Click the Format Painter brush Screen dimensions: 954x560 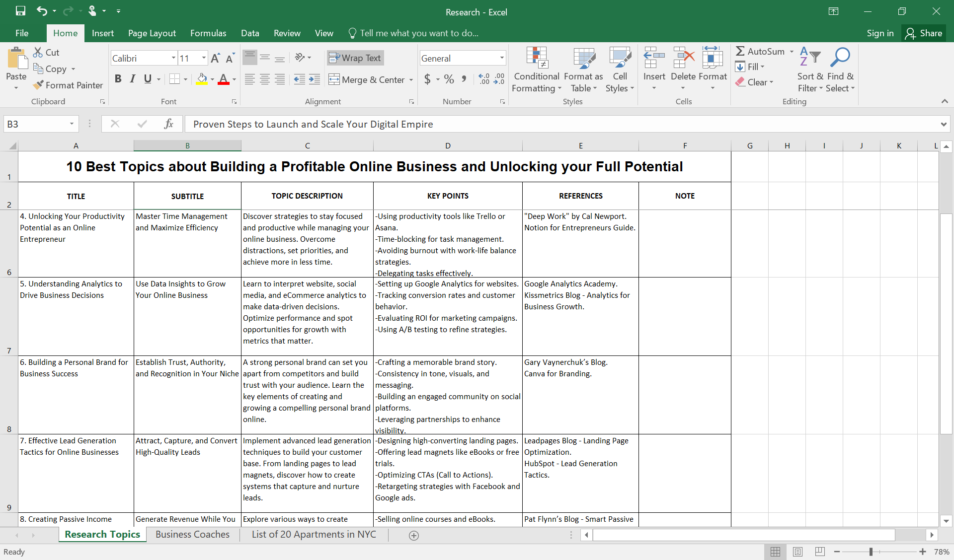38,85
